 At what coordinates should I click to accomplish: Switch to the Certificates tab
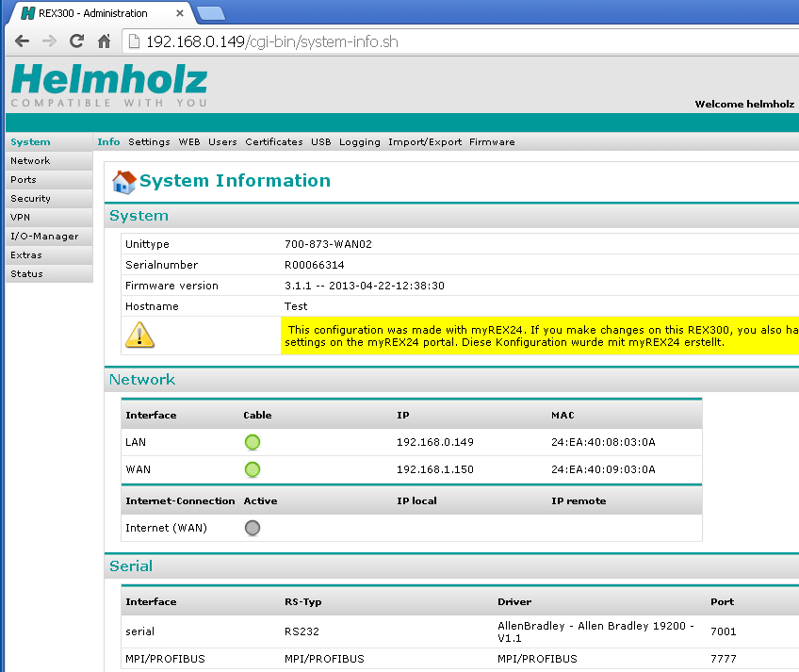tap(273, 142)
